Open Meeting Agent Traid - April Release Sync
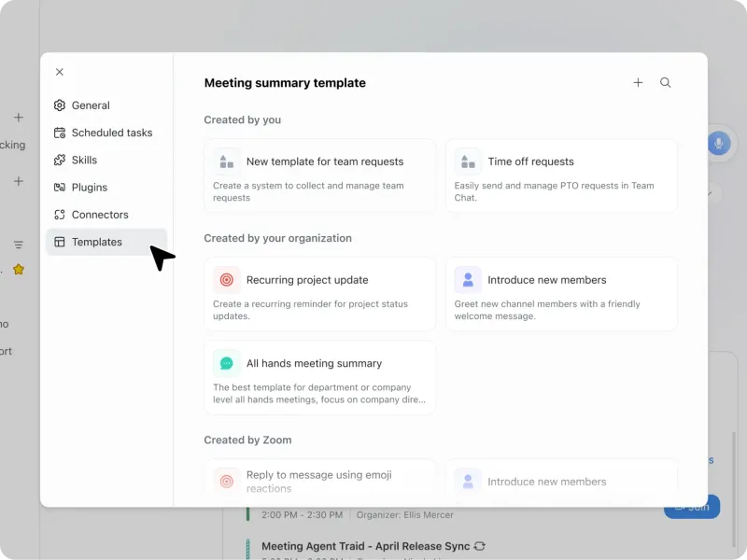The image size is (747, 560). [x=365, y=546]
